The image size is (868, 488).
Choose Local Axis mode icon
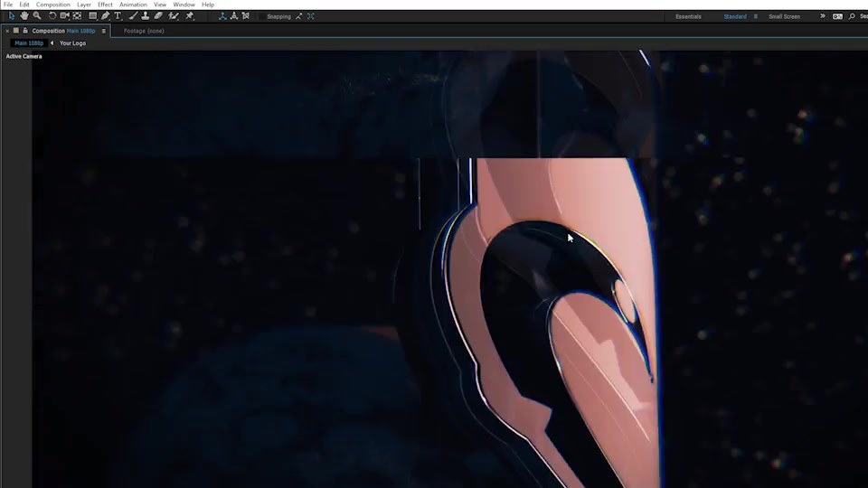point(222,16)
